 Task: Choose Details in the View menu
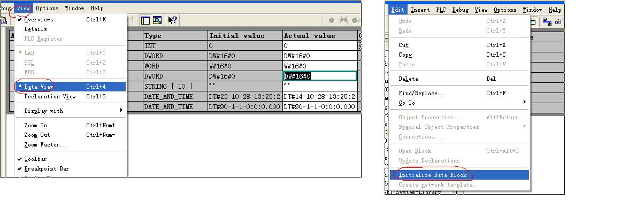click(x=70, y=29)
